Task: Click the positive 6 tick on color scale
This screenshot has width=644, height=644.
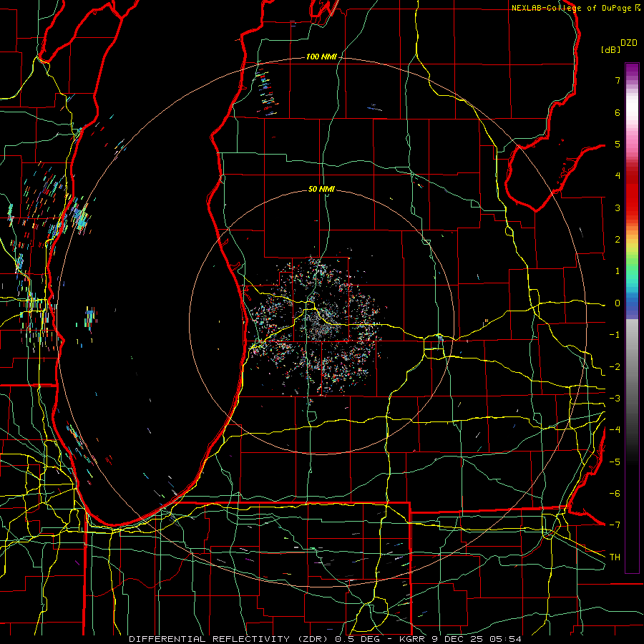Action: click(618, 112)
